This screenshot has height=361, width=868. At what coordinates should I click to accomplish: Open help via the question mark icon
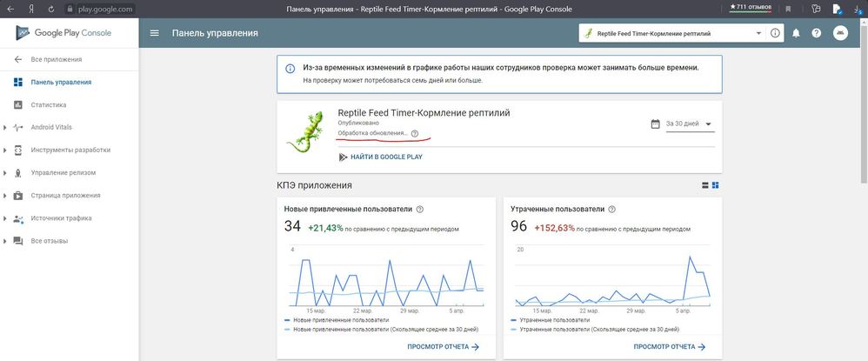pyautogui.click(x=817, y=33)
